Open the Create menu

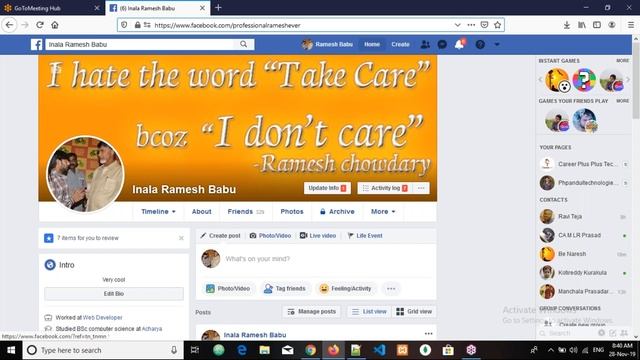[400, 44]
